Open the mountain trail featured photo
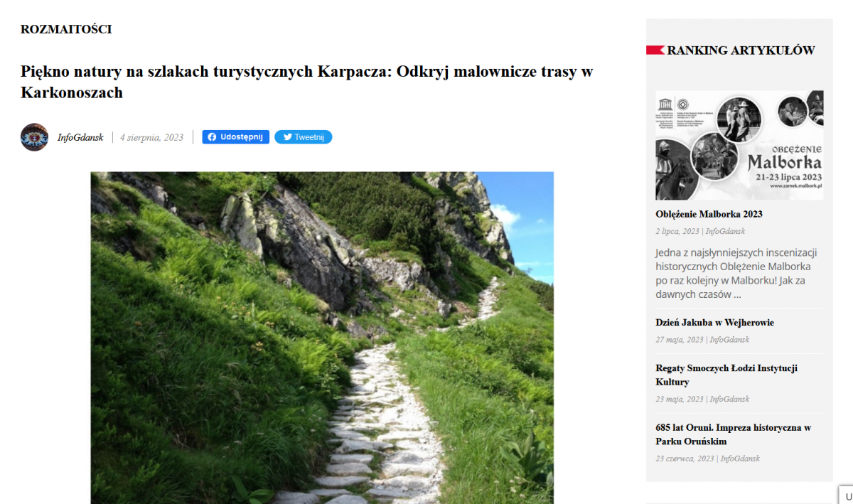Viewport: 853px width, 504px height. (322, 338)
